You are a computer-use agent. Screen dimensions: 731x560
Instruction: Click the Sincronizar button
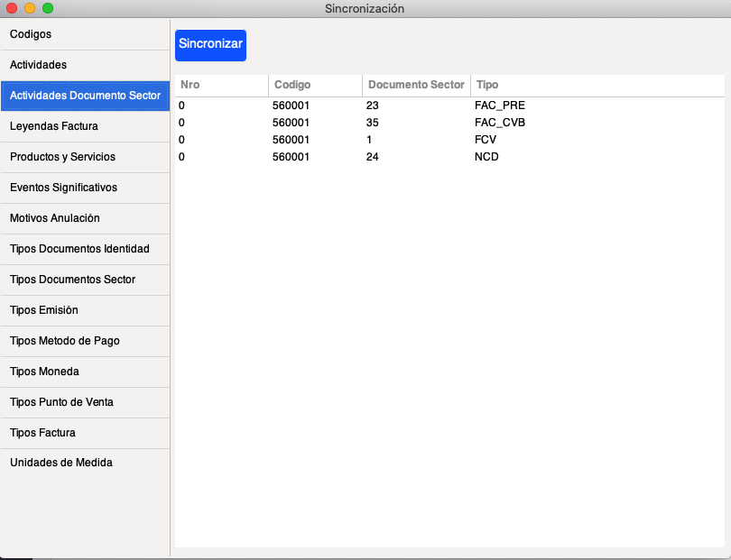[x=210, y=44]
